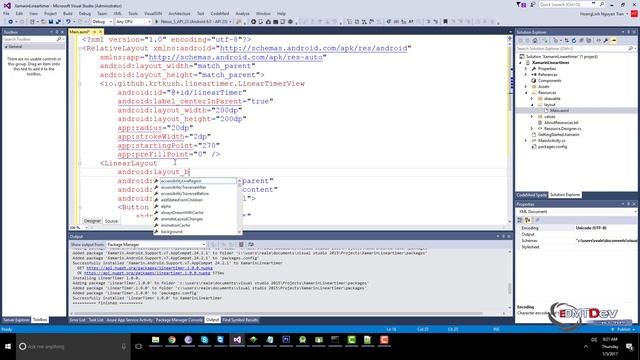
Task: Select packages.config in Solution Explorer
Action: tap(552, 147)
